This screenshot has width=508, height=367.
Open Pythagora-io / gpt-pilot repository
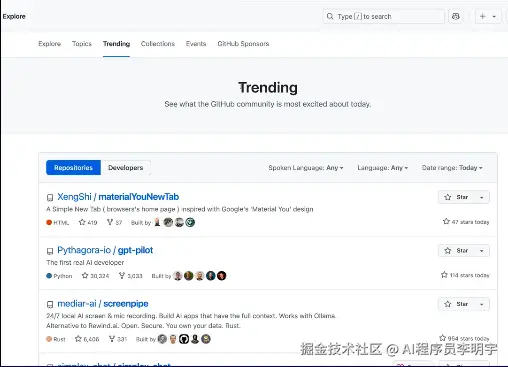click(x=105, y=250)
